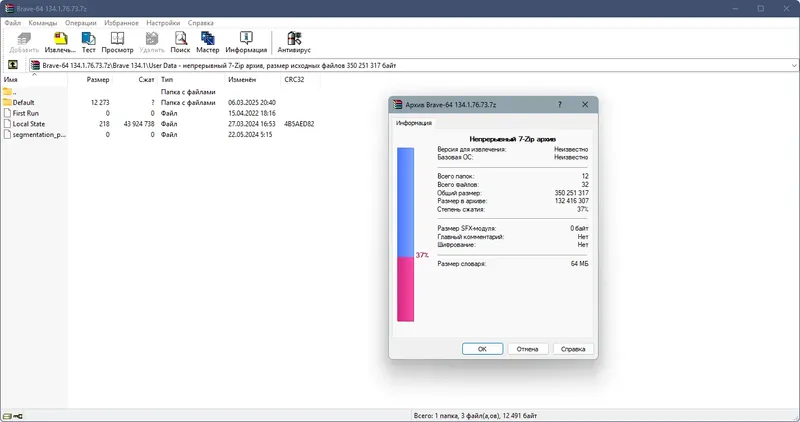The height and width of the screenshot is (422, 800).
Task: Click the Непрерывный 7-Zip архив heading
Action: [513, 139]
